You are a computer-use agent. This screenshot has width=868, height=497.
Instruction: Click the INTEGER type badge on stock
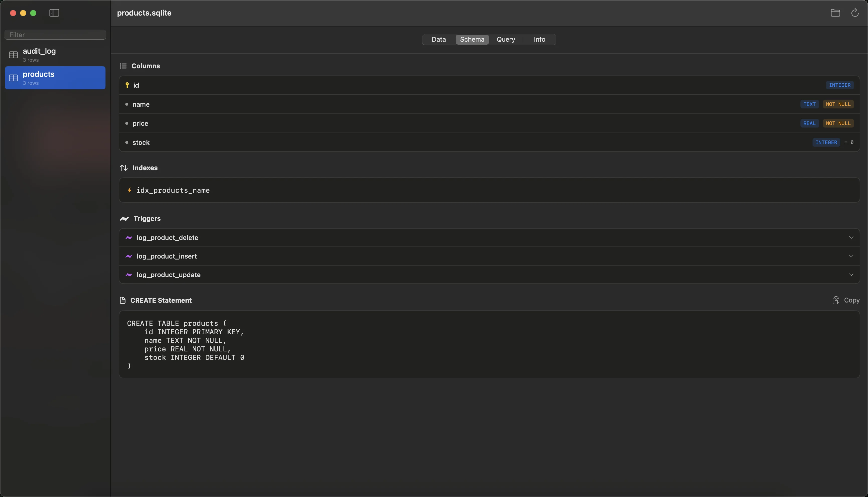826,142
